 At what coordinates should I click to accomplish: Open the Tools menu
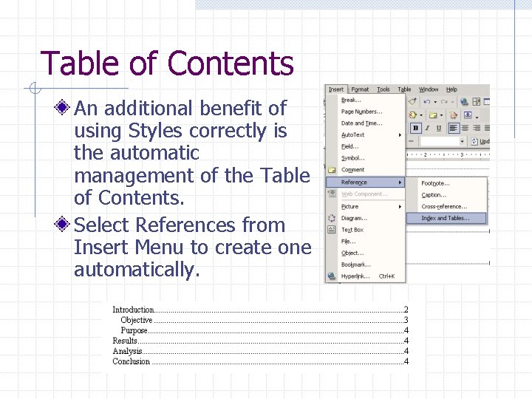coord(383,89)
